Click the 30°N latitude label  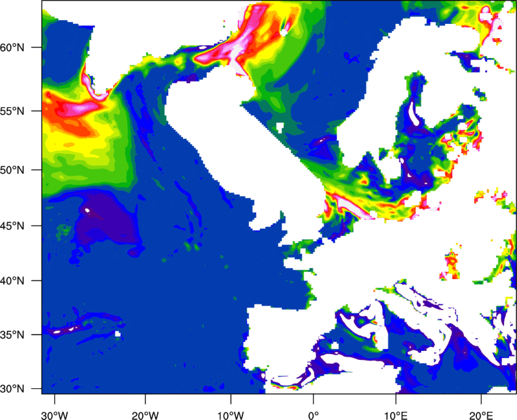12,389
